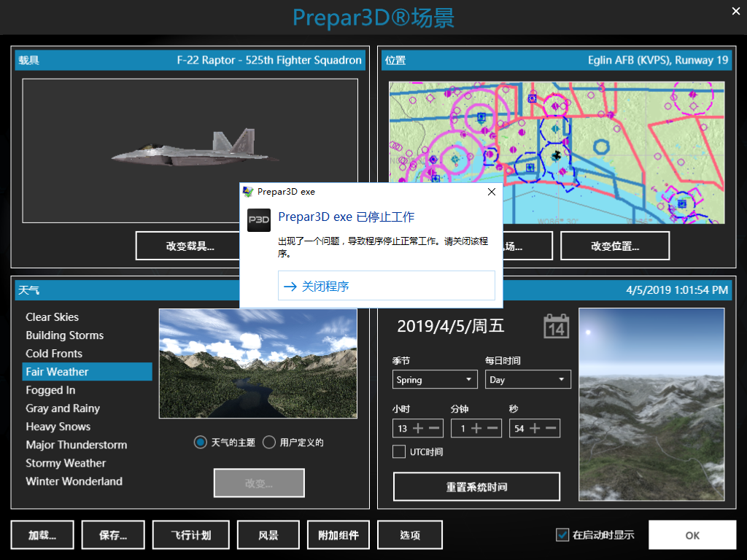Click the Prepar3D exe title bar icon
Viewport: 747px width, 560px height.
(x=248, y=192)
